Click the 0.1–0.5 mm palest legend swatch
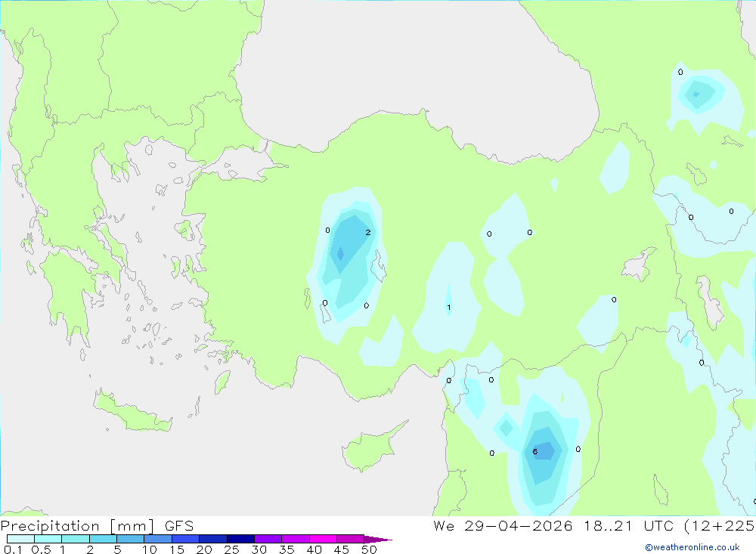 point(20,539)
